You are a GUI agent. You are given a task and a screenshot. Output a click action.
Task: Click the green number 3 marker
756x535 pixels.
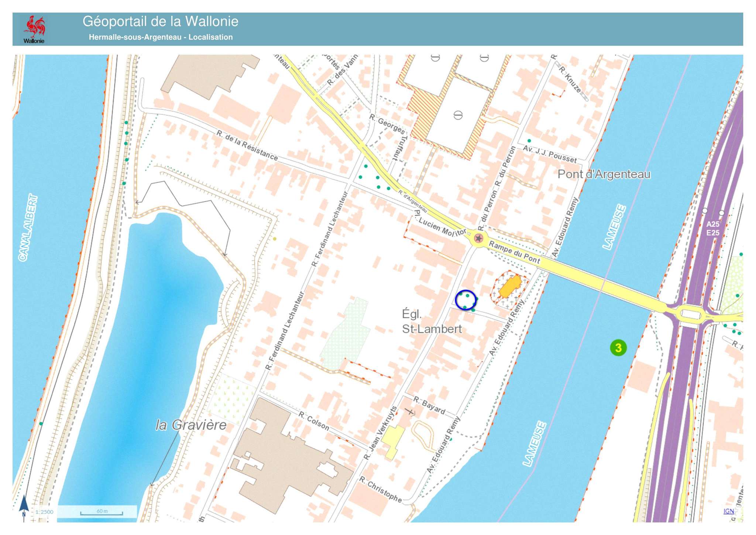point(618,348)
